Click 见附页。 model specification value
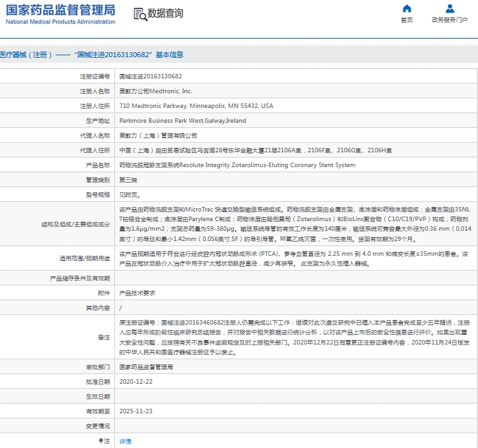This screenshot has height=448, width=478. point(130,195)
